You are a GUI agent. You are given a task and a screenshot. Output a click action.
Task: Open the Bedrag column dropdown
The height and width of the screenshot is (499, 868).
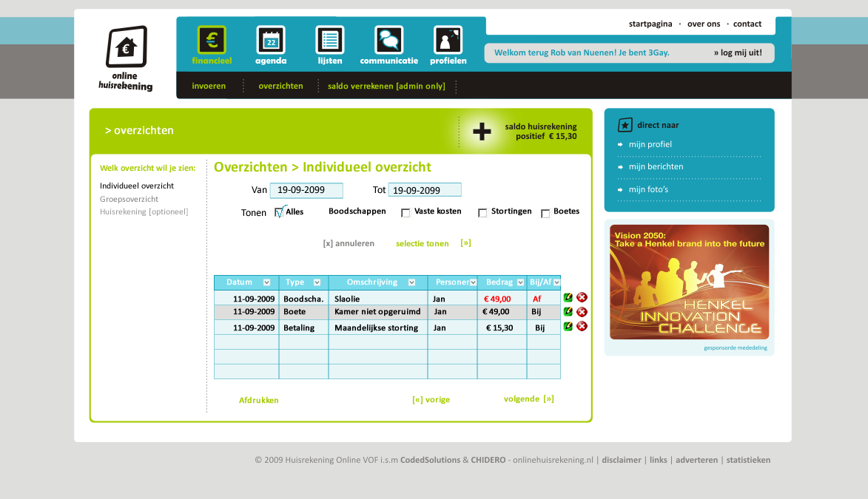pos(520,282)
